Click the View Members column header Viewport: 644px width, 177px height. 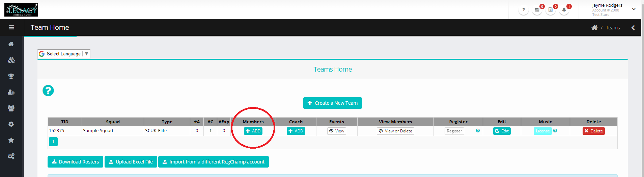tap(395, 122)
